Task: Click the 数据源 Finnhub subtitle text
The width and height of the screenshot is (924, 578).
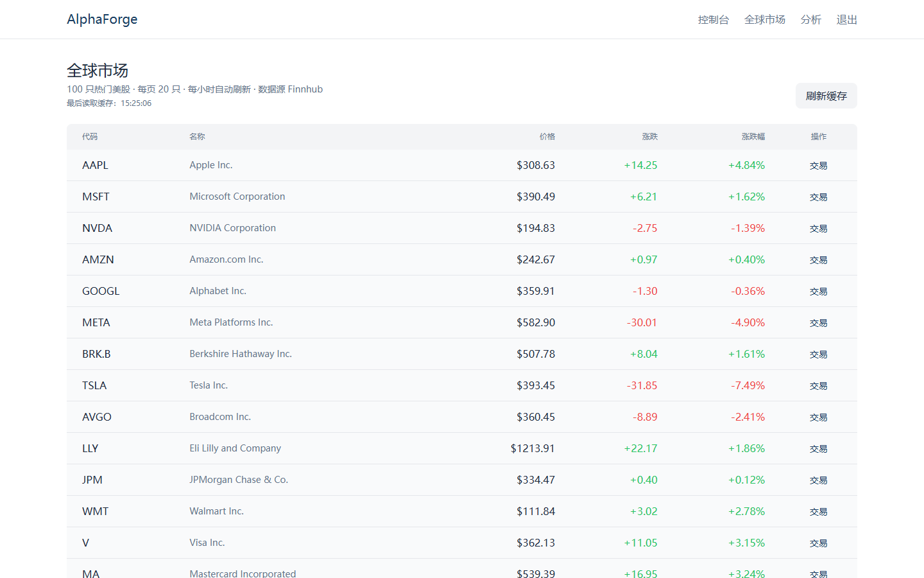Action: tap(291, 89)
